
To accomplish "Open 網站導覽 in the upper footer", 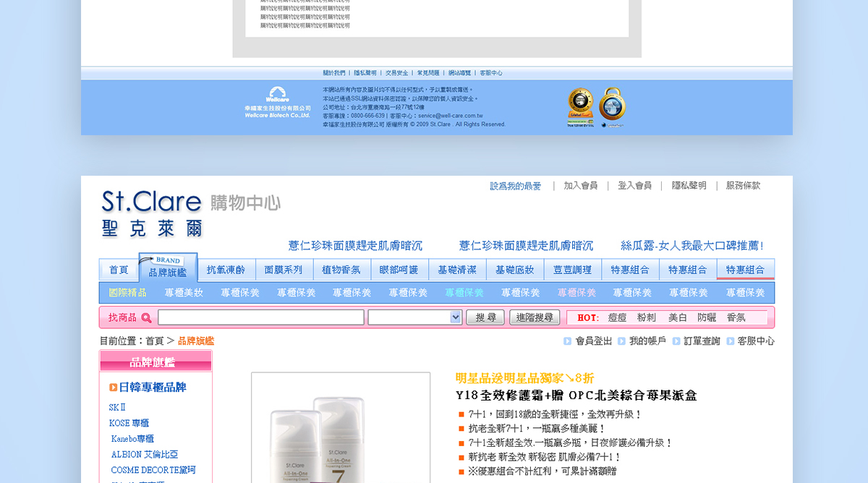I will (x=459, y=73).
